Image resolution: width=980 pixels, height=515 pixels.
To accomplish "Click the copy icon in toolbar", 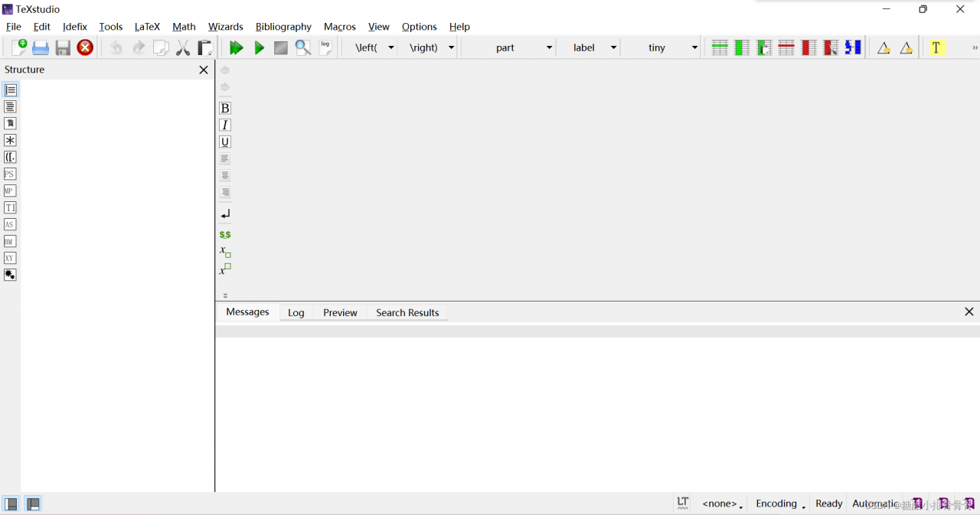I will [x=161, y=47].
